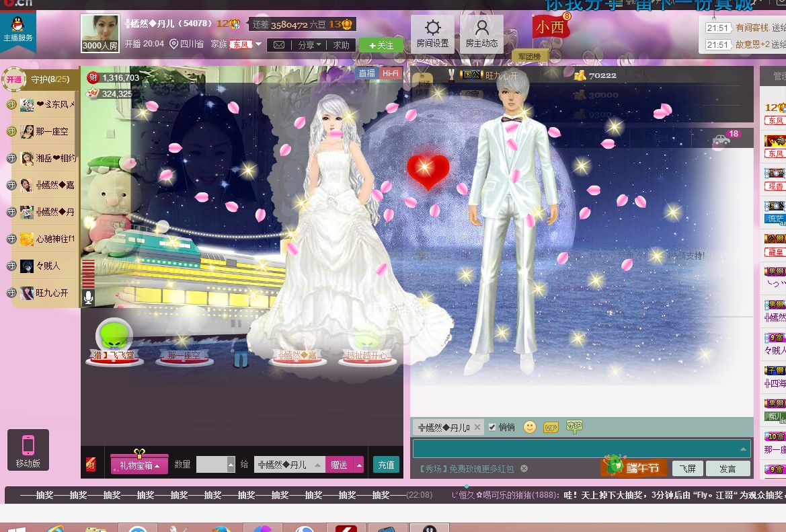Toggle the Hi-Fi audio mode

click(x=391, y=73)
